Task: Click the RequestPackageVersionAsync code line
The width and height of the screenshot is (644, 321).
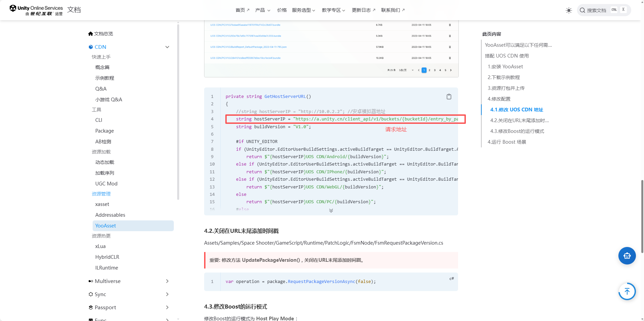Action: tap(300, 282)
